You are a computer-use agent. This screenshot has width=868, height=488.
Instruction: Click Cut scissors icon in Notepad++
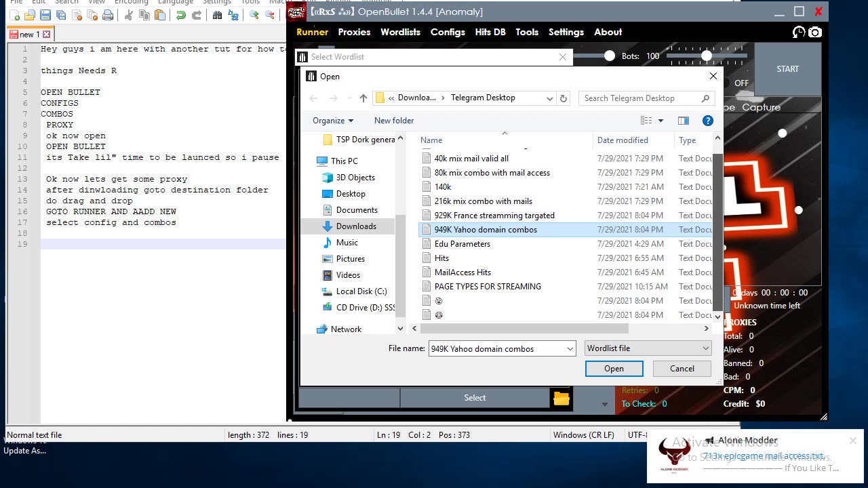(x=128, y=16)
